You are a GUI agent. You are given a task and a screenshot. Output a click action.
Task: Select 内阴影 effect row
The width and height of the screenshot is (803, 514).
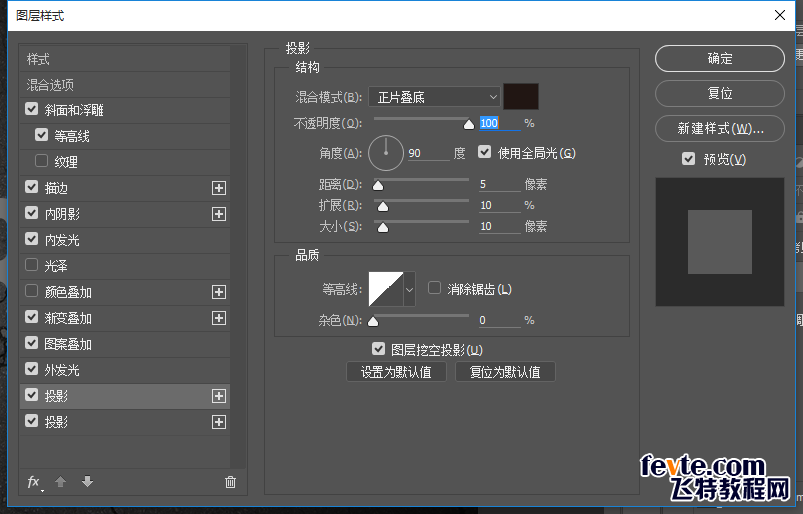tap(125, 214)
